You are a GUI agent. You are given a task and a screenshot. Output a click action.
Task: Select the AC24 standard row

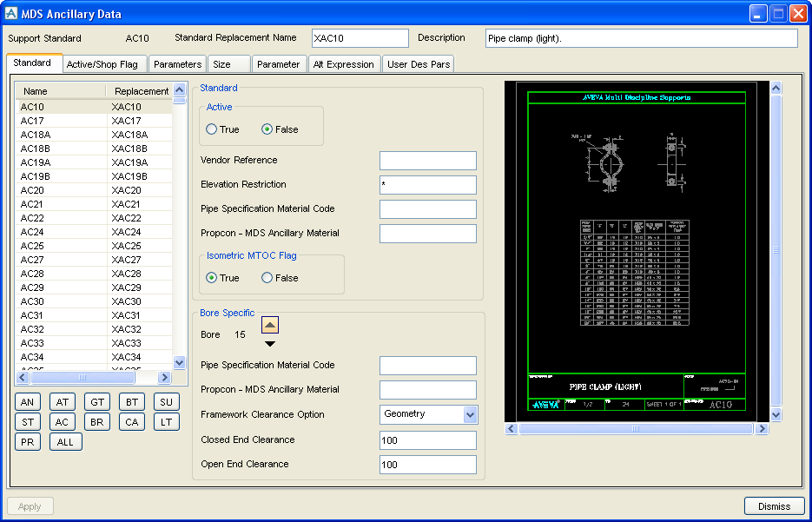pyautogui.click(x=96, y=232)
